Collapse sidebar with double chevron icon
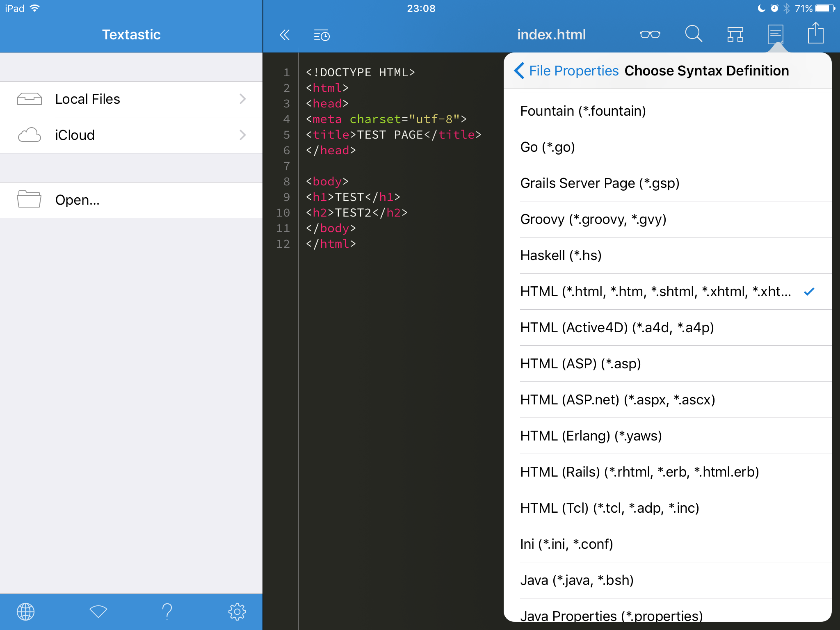 pyautogui.click(x=284, y=35)
